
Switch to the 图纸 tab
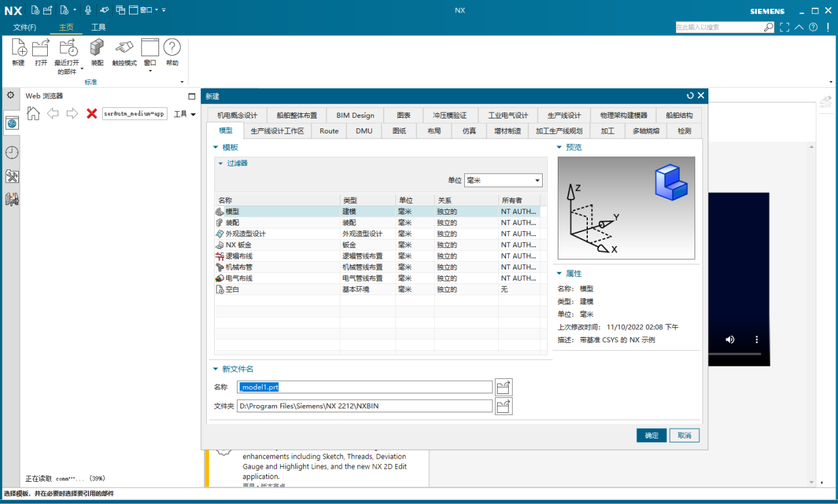pos(399,131)
